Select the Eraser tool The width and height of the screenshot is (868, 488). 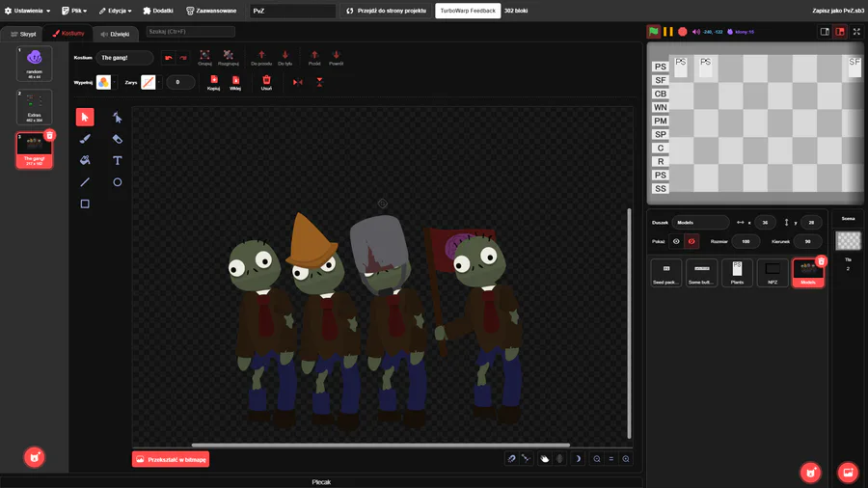(x=118, y=139)
